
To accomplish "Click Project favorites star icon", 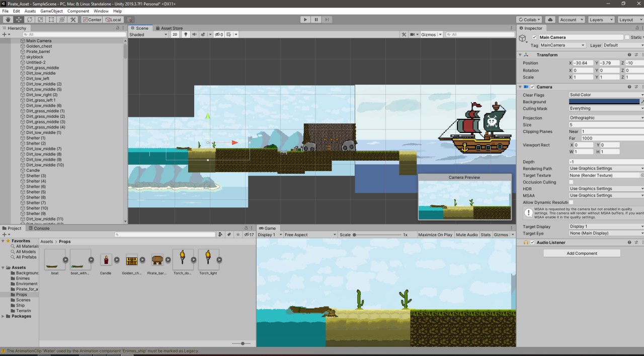I will click(x=237, y=235).
